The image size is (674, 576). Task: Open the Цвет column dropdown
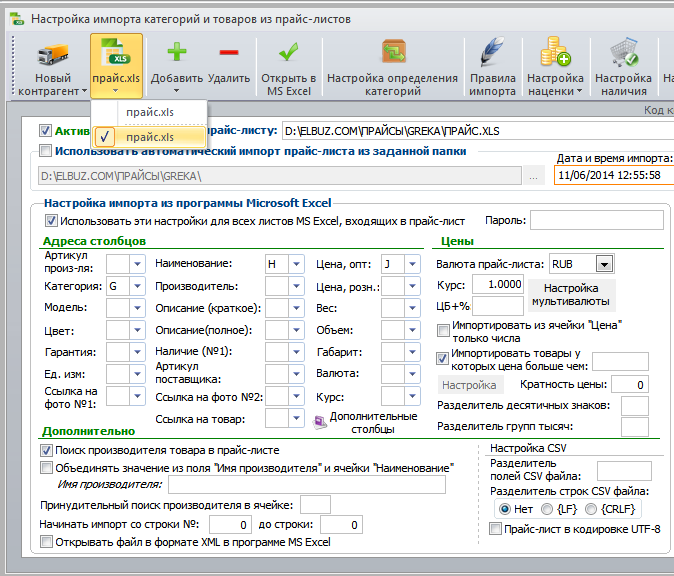137,330
